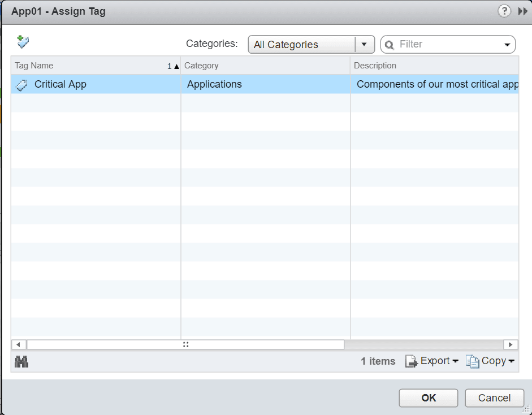Click the magnifier icon in Filter box
The image size is (532, 415).
(x=389, y=45)
